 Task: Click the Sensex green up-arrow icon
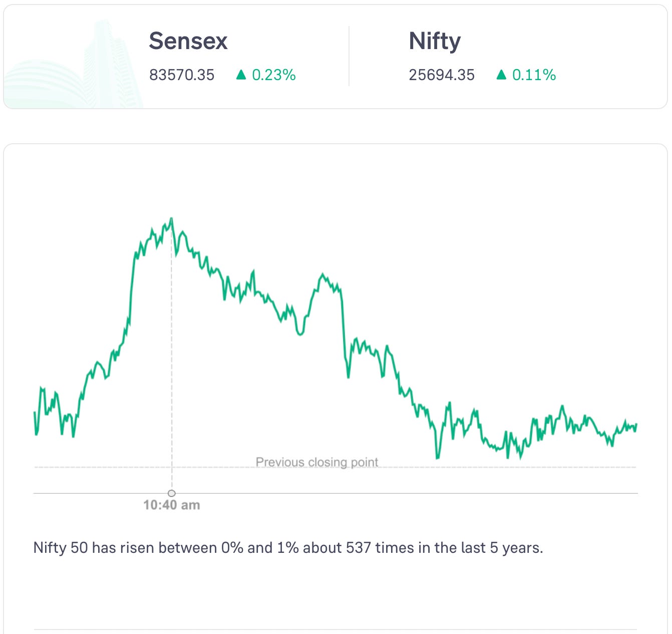pos(241,75)
